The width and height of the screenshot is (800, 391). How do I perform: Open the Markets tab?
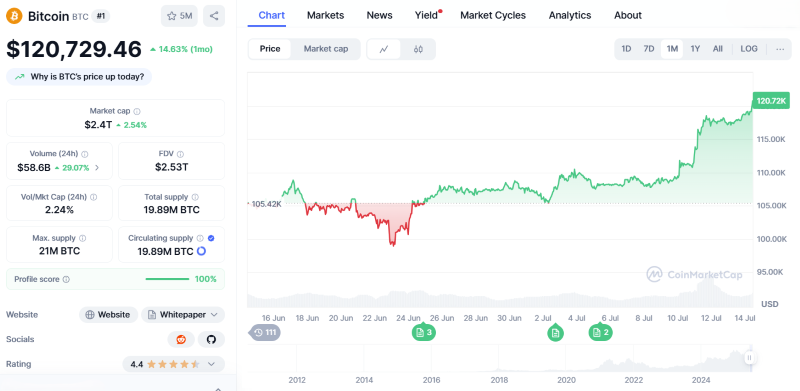point(326,15)
